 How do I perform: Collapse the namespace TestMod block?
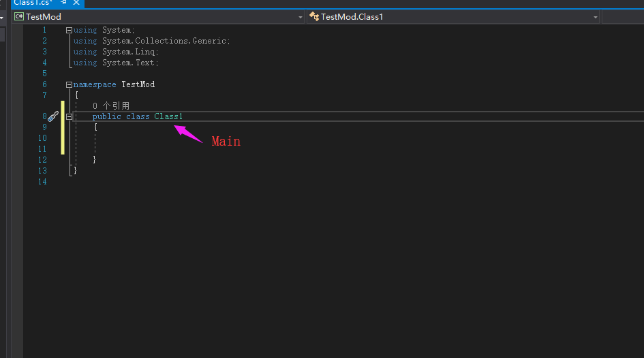pyautogui.click(x=69, y=84)
